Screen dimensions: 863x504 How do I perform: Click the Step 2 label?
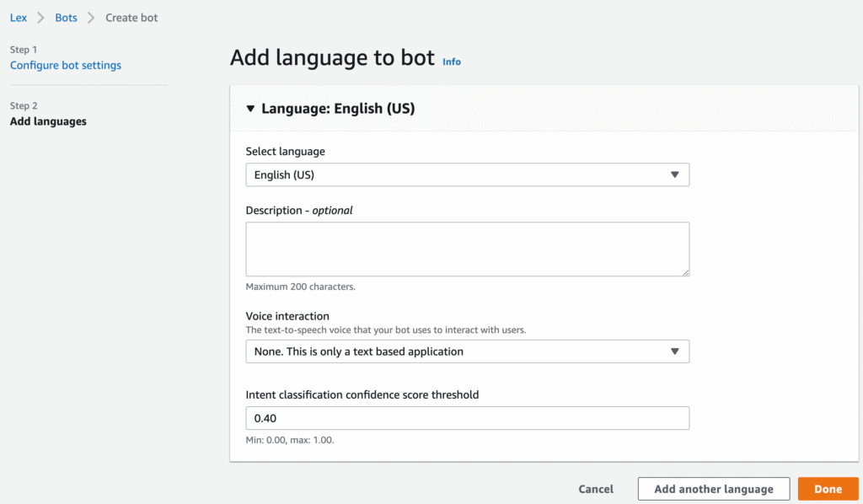24,105
